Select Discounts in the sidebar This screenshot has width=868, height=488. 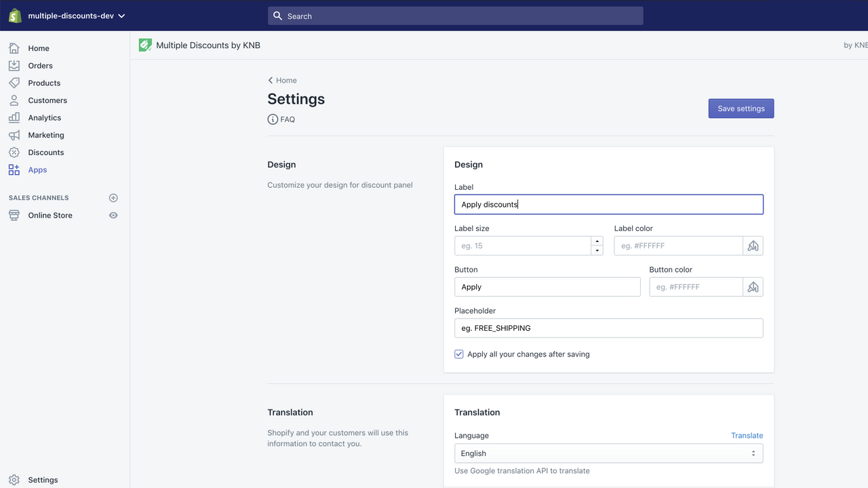click(x=15, y=152)
